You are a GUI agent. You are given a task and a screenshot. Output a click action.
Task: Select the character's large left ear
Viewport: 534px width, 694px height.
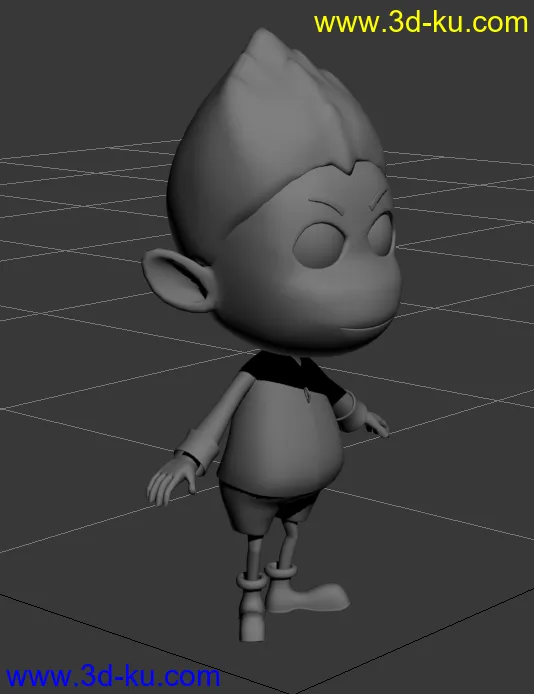pos(179,279)
